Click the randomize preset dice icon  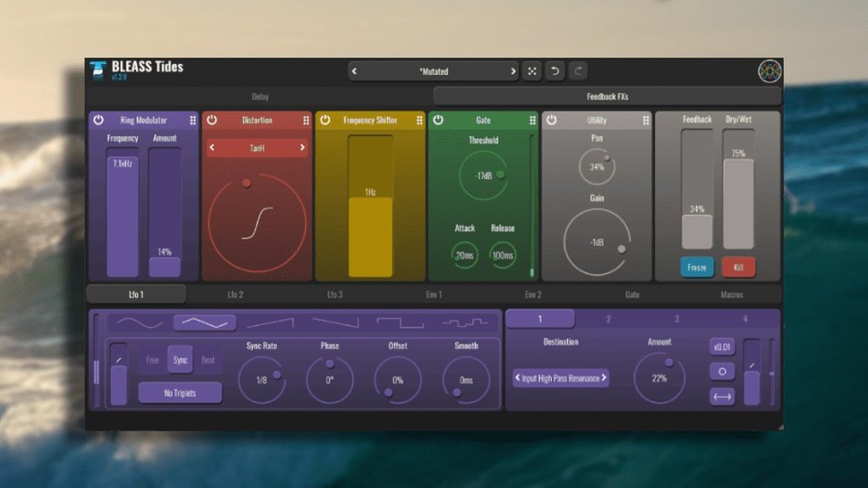[532, 71]
